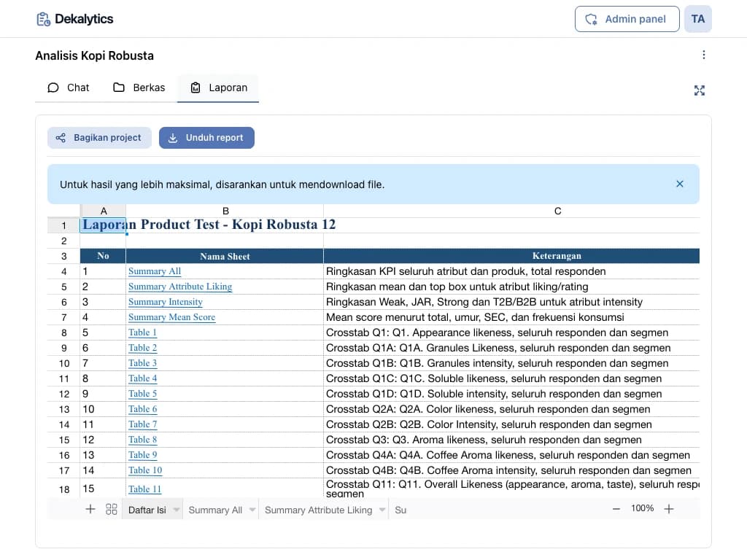Viewport: 747px width, 560px height.
Task: Open the Summary Intensity link
Action: pyautogui.click(x=166, y=301)
